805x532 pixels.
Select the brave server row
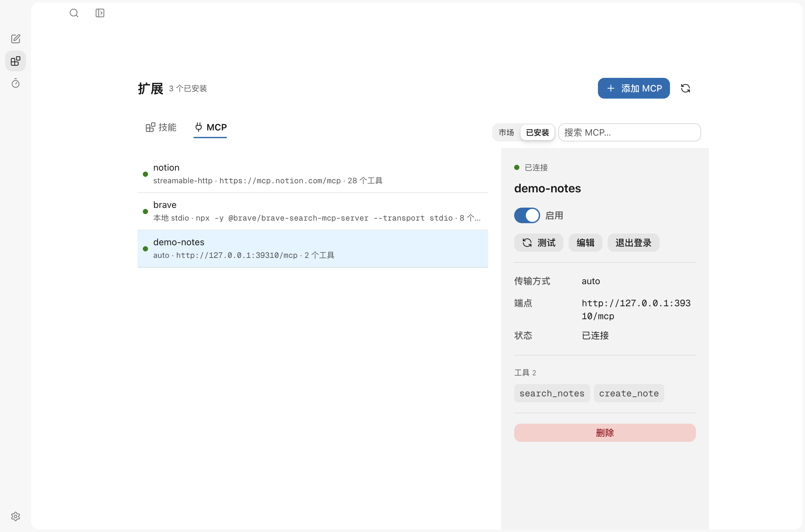[x=313, y=212]
